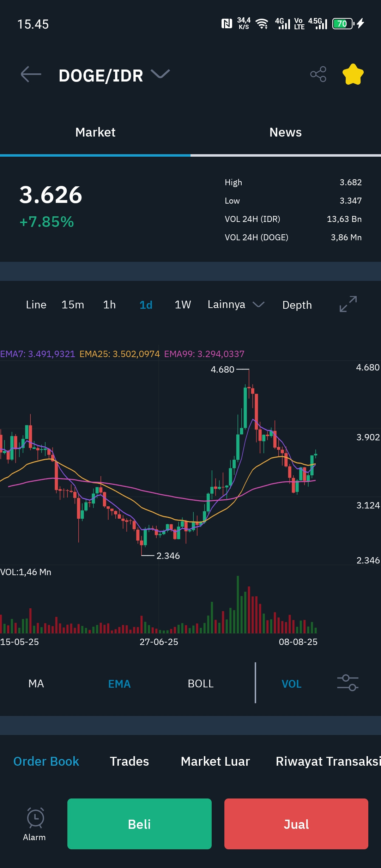Tap the red Jual button
Screen dimensions: 381x868
click(296, 824)
